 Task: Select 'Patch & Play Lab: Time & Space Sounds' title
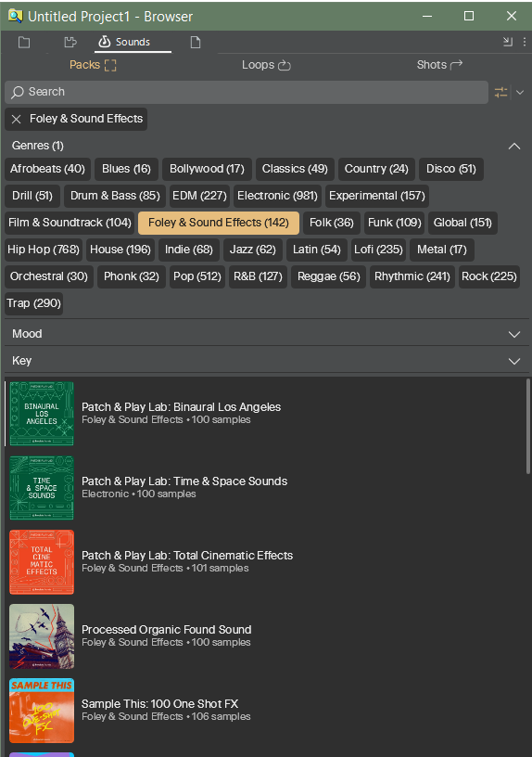tap(184, 481)
